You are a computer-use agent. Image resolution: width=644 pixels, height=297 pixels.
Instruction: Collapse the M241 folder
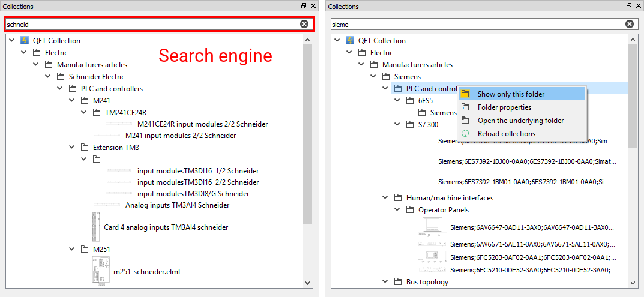click(72, 100)
